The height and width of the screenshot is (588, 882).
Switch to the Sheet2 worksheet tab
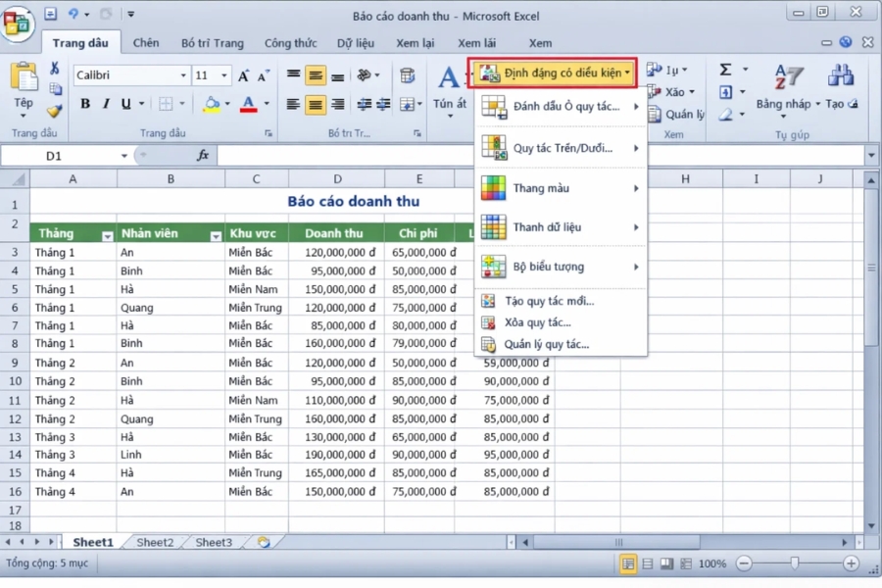pos(154,542)
